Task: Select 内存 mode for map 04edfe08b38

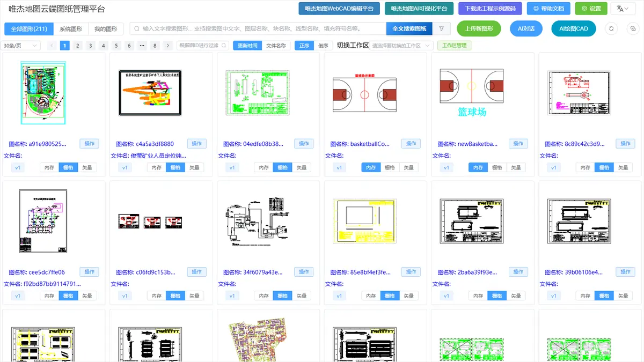Action: click(264, 167)
